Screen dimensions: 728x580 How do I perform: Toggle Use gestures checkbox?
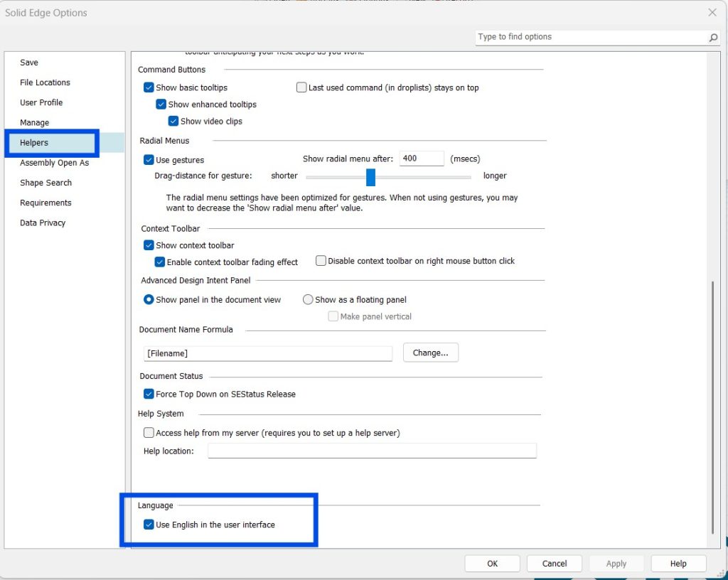pos(149,160)
